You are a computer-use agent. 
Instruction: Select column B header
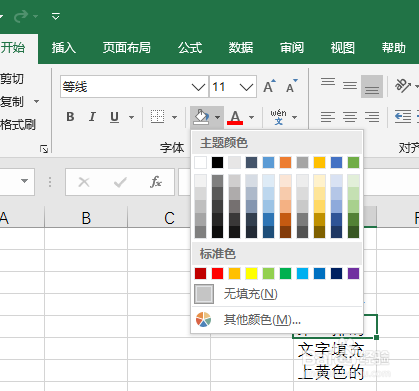86,218
